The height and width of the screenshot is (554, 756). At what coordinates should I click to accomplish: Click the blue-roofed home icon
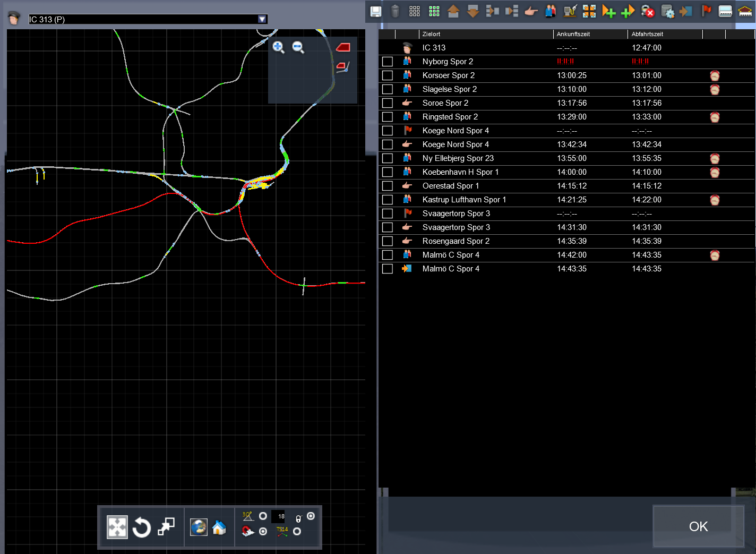219,527
